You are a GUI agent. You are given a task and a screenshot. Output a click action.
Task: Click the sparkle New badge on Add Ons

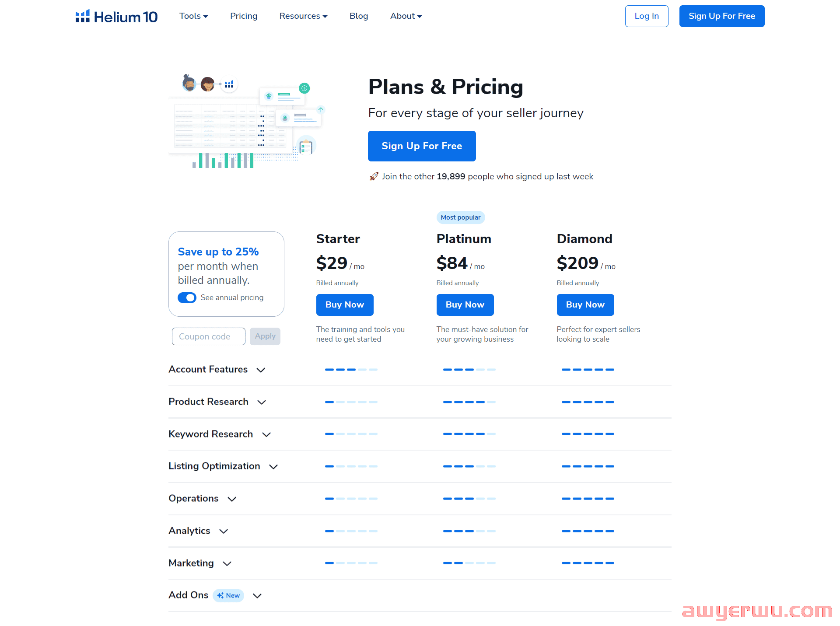(228, 595)
